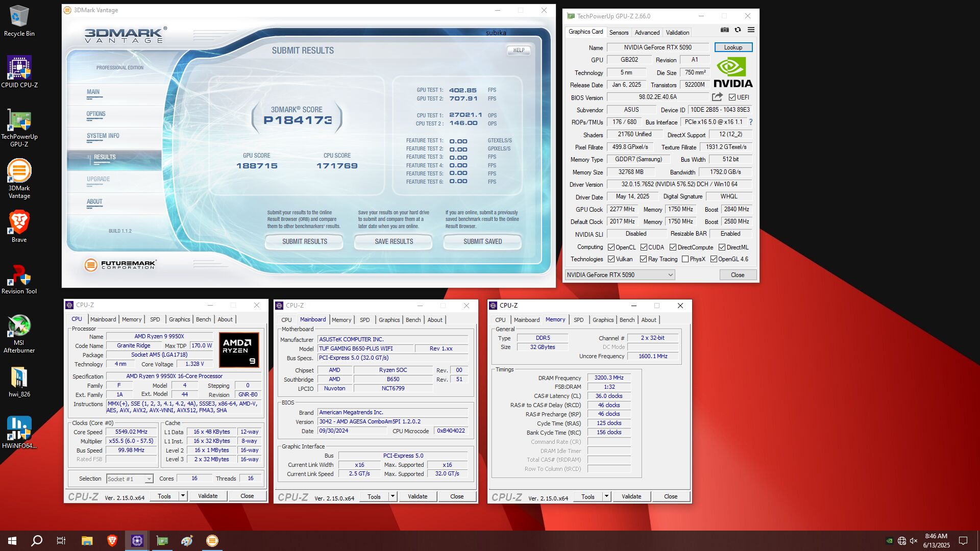Open the GPU selection dropdown in GPU-Z
980x551 pixels.
pyautogui.click(x=620, y=275)
